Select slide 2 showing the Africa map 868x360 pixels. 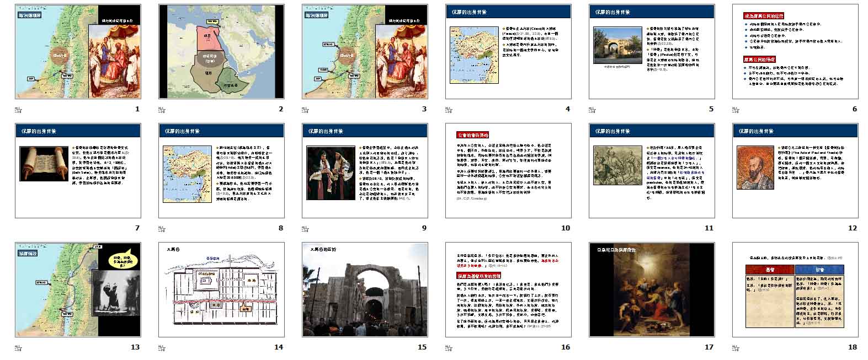tap(221, 52)
